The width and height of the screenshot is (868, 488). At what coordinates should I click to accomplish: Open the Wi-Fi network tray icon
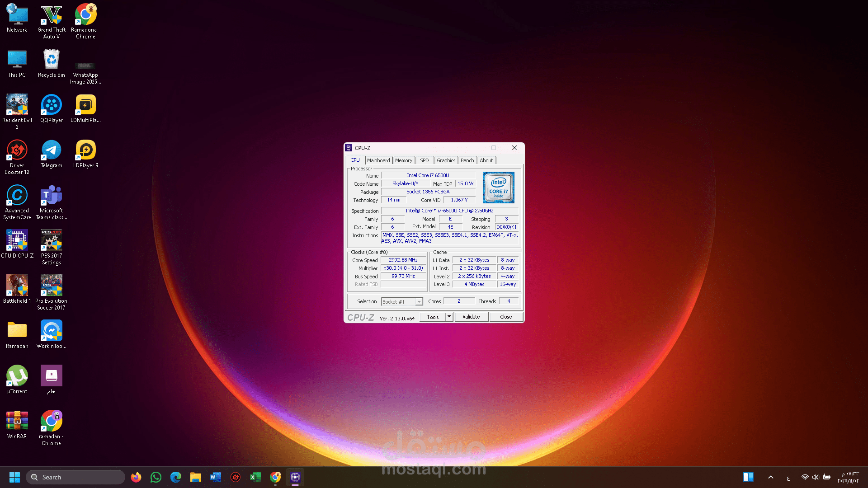[x=805, y=477]
